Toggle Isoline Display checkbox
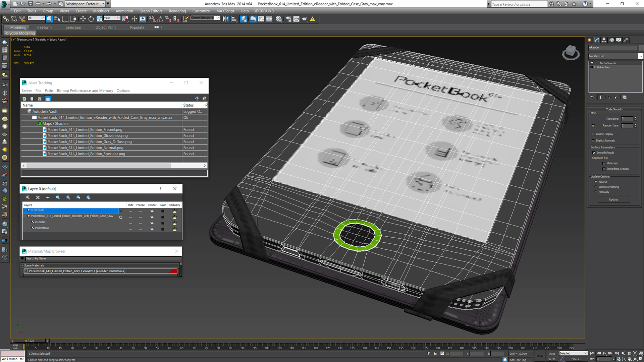The height and width of the screenshot is (362, 644). (x=593, y=134)
